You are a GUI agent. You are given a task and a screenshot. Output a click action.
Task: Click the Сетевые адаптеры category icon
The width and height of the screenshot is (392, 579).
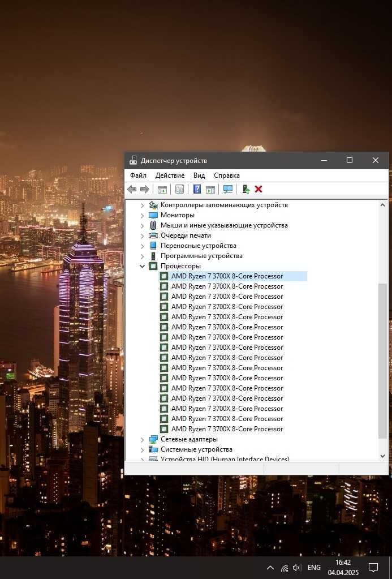tap(153, 439)
